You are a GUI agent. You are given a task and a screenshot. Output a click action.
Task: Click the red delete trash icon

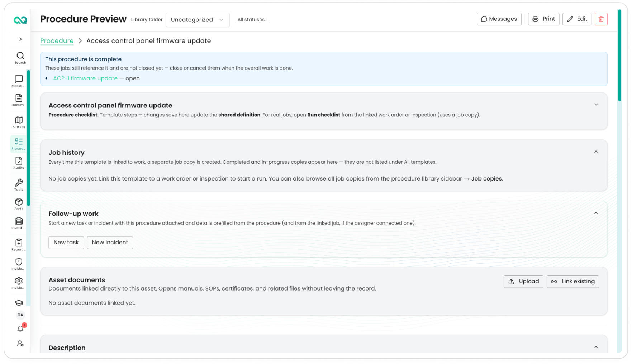(601, 19)
